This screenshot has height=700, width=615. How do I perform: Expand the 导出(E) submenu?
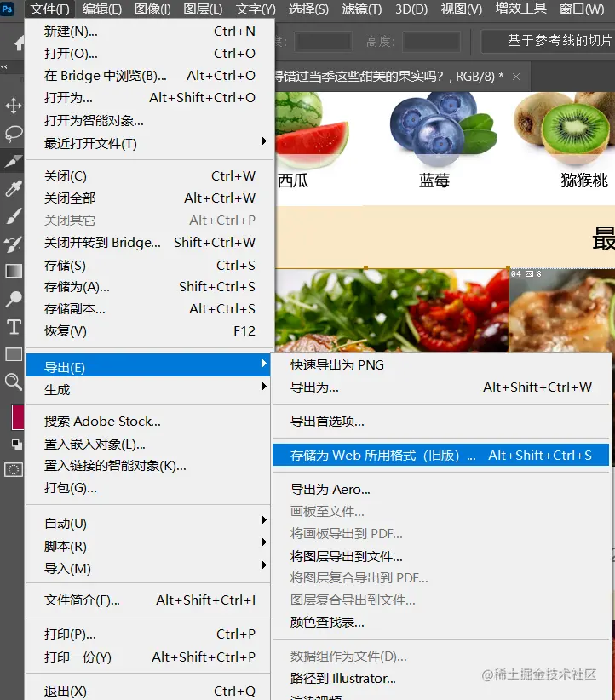point(150,367)
